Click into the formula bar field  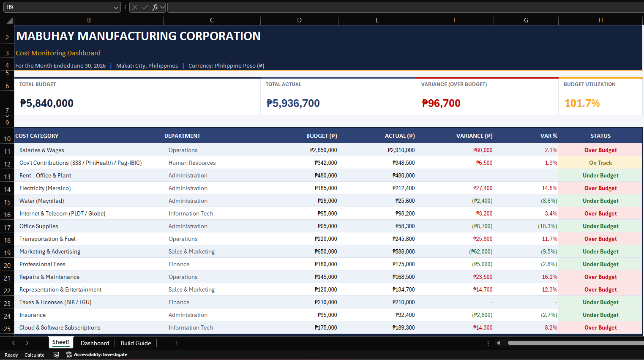click(406, 7)
